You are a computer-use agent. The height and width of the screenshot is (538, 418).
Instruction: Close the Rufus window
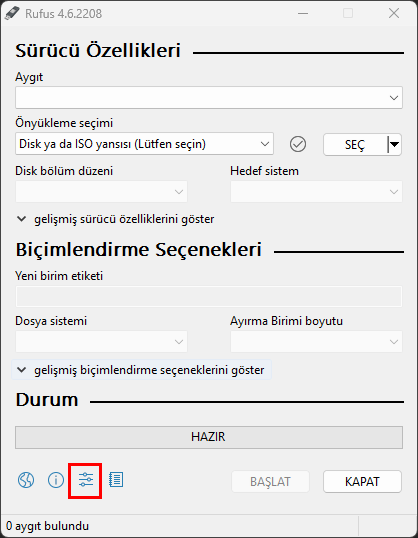point(394,14)
